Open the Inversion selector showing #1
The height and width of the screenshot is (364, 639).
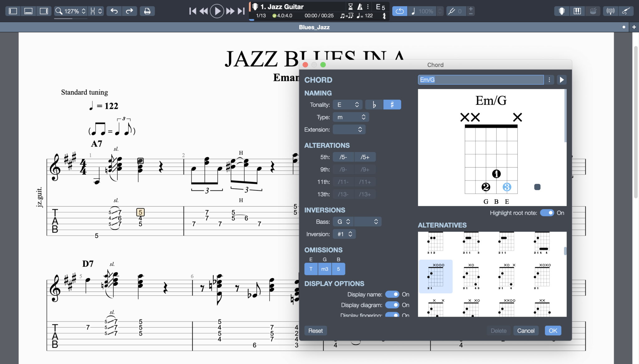coord(344,234)
